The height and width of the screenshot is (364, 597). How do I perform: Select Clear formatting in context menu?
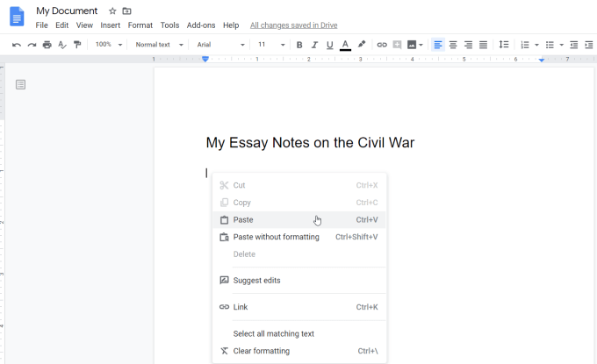pos(261,351)
